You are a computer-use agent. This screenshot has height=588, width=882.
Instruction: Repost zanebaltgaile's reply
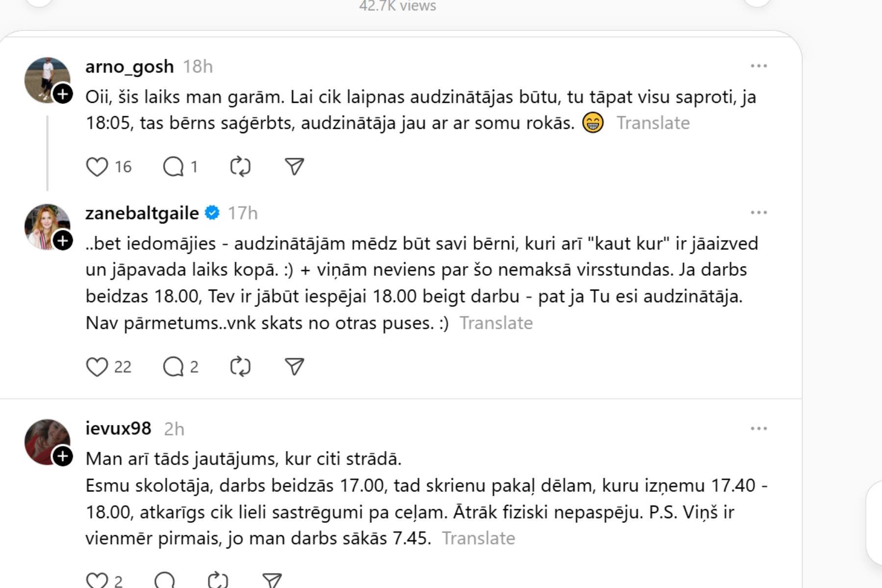pyautogui.click(x=240, y=367)
